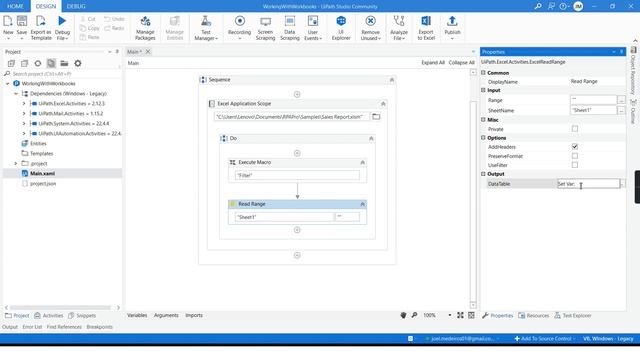This screenshot has height=360, width=640.
Task: Expand UiPath.Excel.Activities dependency
Action: [x=24, y=104]
